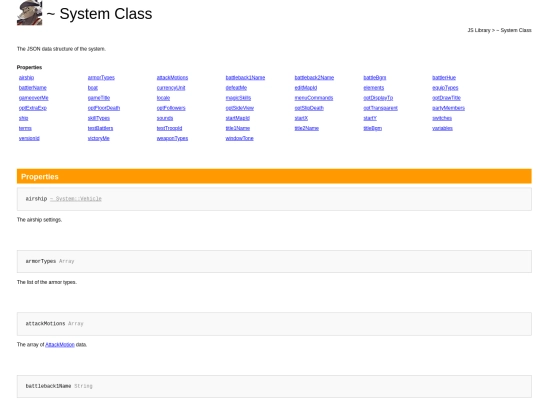The width and height of the screenshot is (540, 405).
Task: Click the partyMembers property link
Action: 448,108
